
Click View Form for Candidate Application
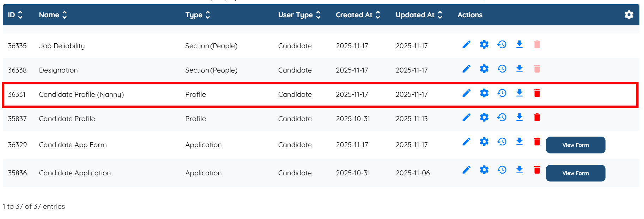575,173
